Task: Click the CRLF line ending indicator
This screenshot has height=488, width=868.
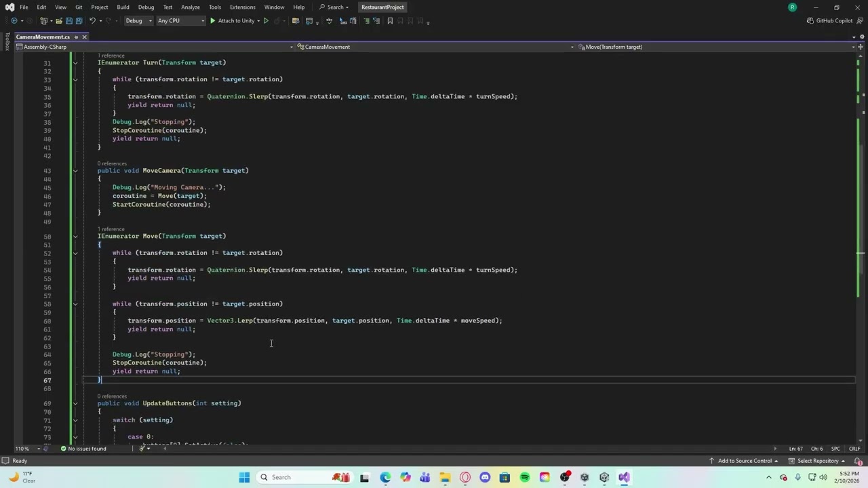Action: tap(854, 449)
